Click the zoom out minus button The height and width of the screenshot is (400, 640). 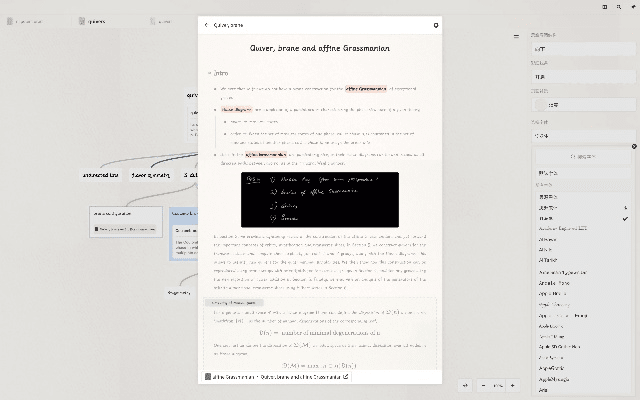click(483, 385)
